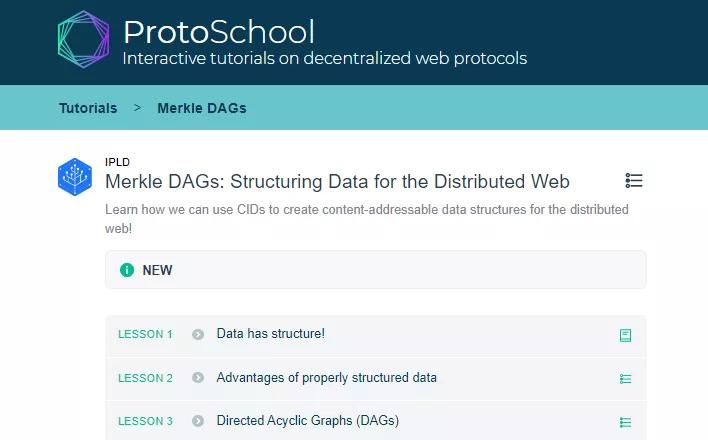The width and height of the screenshot is (708, 440).
Task: Open 'Directed Acyclic Graphs (DAGs)' lesson
Action: (308, 421)
